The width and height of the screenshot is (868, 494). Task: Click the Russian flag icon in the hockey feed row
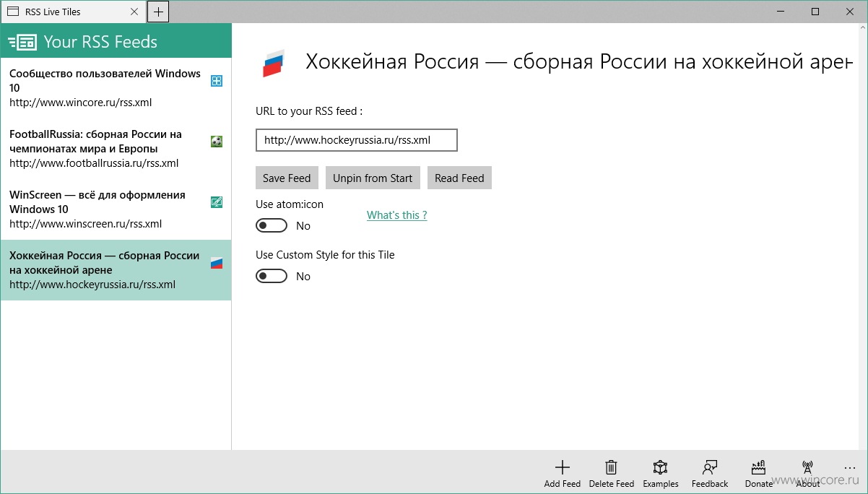(217, 263)
